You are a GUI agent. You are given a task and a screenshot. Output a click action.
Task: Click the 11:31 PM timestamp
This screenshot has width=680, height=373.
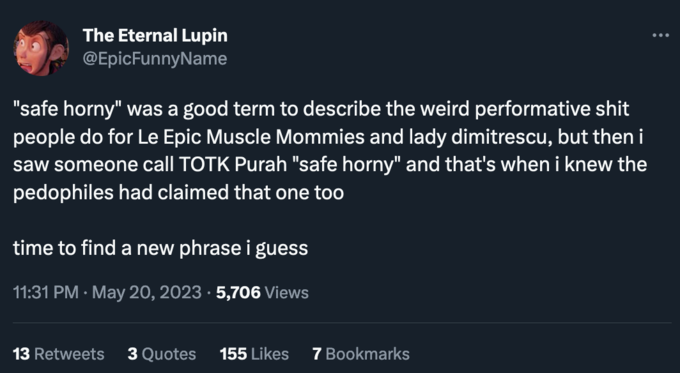point(46,292)
